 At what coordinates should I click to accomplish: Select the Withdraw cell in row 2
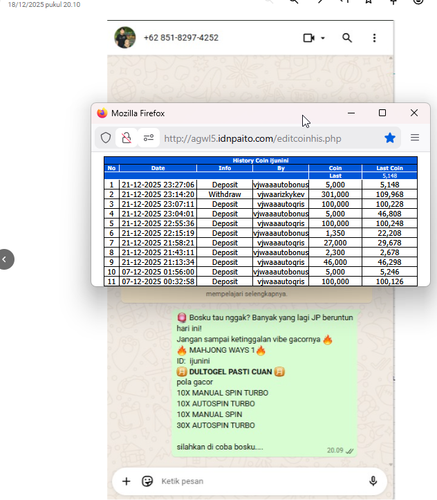[225, 194]
